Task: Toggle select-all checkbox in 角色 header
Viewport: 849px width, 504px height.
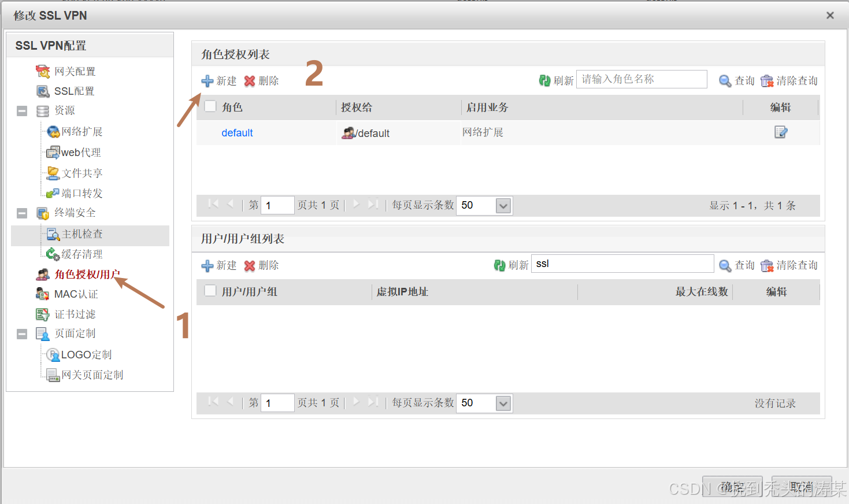Action: coord(210,106)
